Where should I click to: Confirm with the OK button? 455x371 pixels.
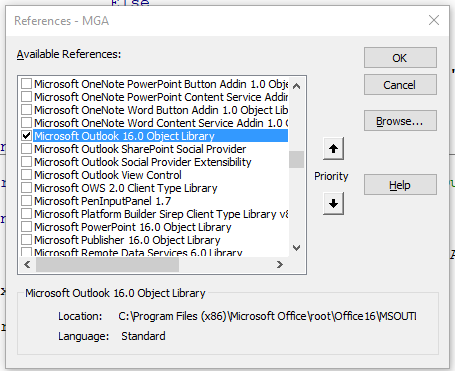coord(400,58)
